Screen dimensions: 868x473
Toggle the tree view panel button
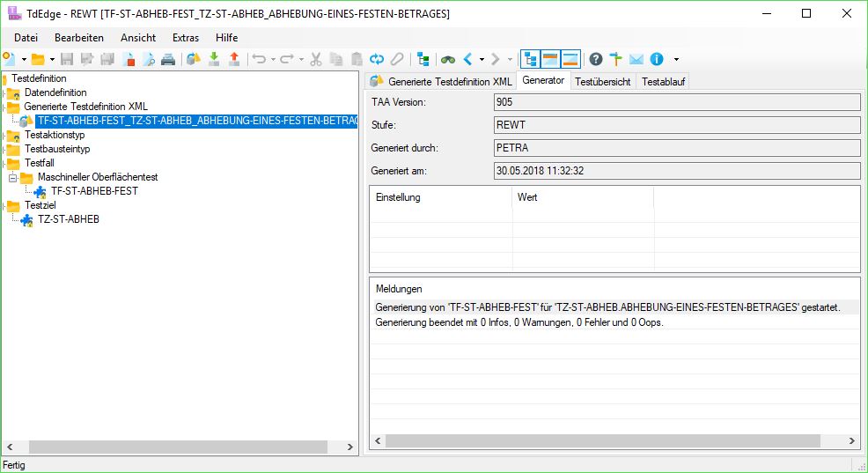point(531,59)
